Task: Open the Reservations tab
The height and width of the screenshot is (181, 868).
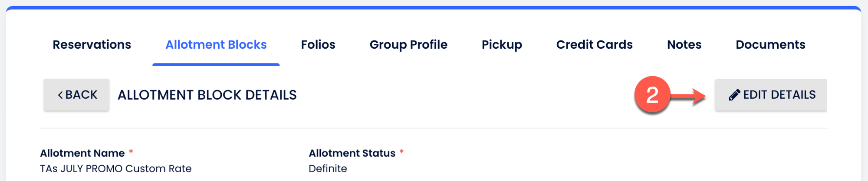Action: (92, 44)
